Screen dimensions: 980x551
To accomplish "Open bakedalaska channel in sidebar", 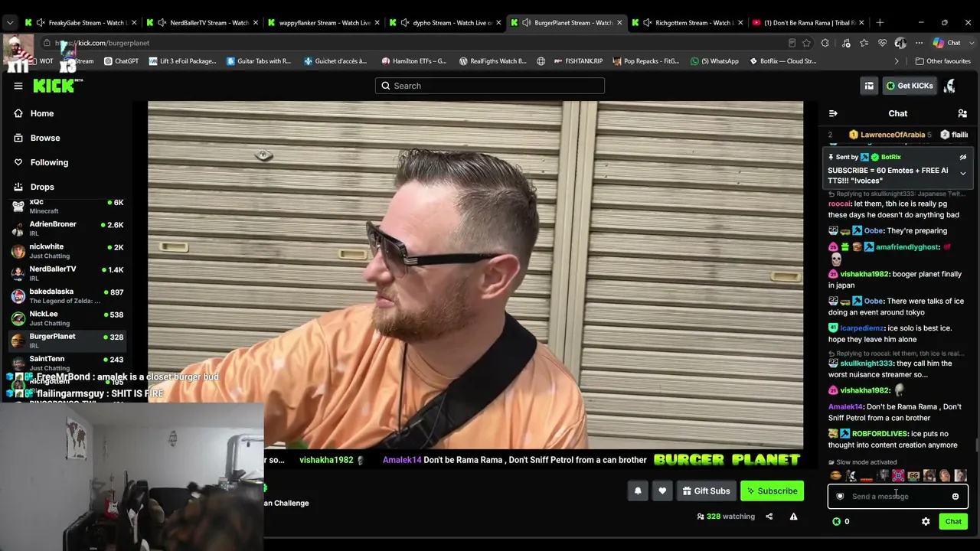I will (x=67, y=295).
